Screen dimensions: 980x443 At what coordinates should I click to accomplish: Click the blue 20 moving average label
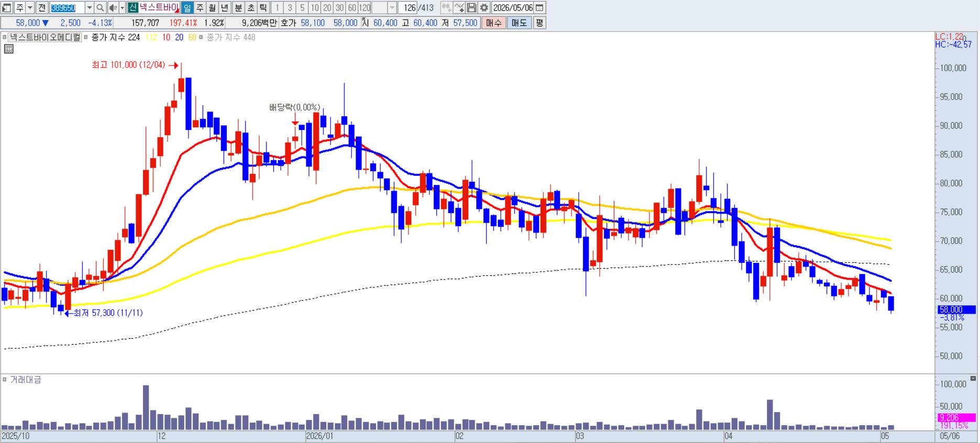click(179, 37)
